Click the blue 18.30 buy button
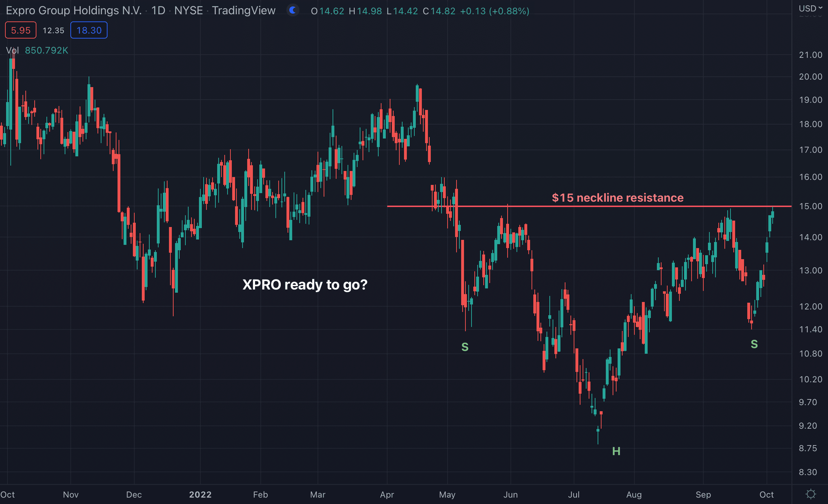The height and width of the screenshot is (504, 828). (89, 30)
